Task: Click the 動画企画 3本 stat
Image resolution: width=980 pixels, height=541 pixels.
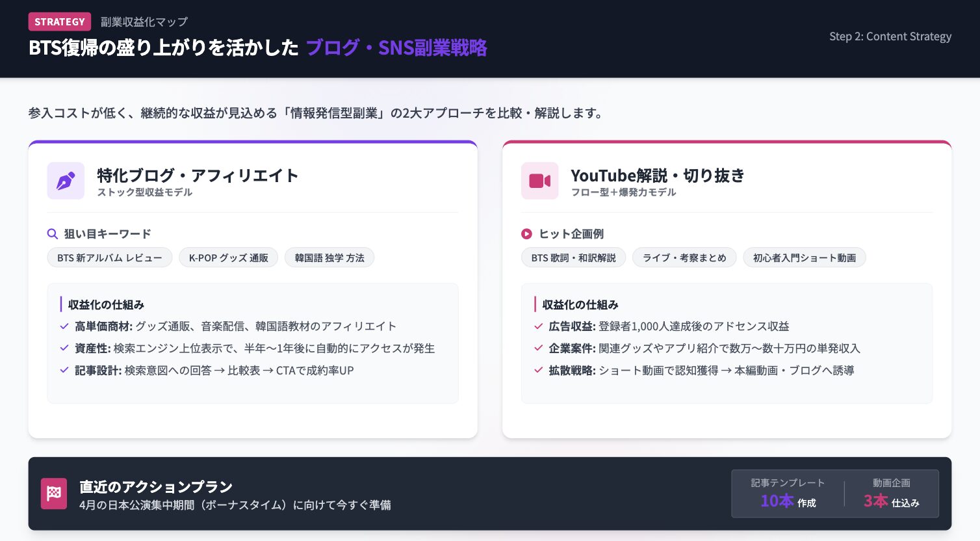Action: [x=891, y=494]
